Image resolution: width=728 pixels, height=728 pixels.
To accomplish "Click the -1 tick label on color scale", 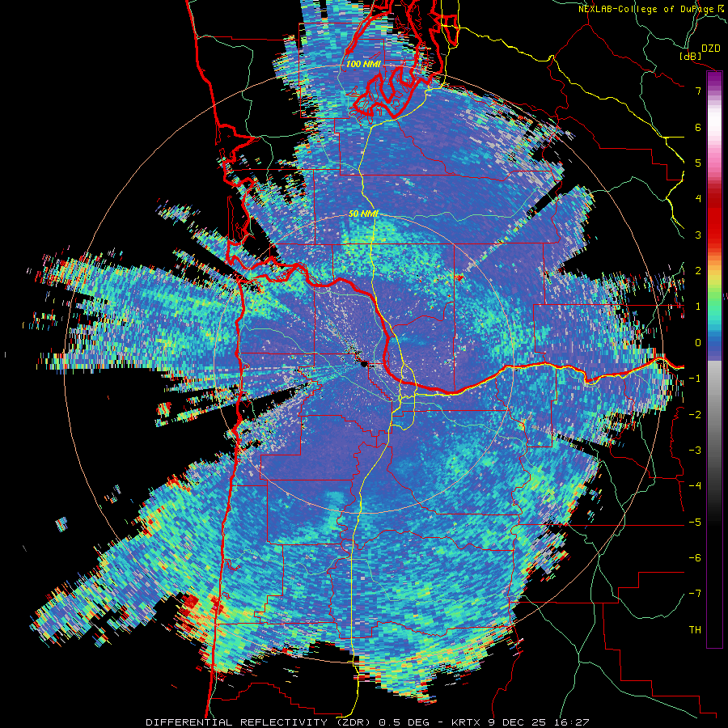I will click(695, 379).
